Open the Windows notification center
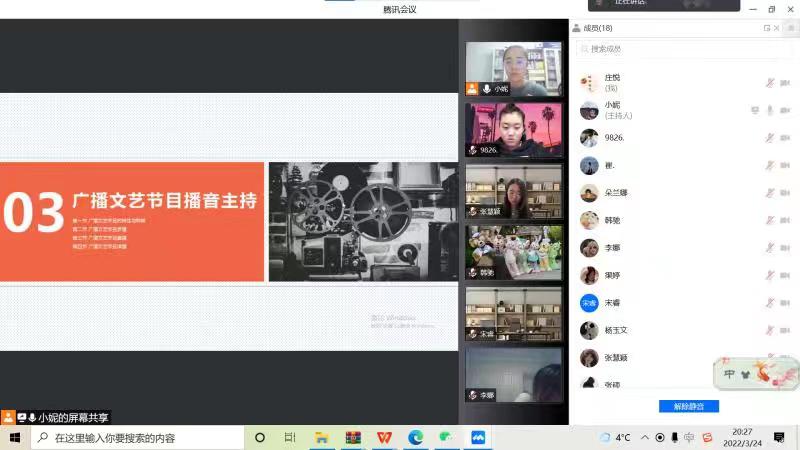This screenshot has width=800, height=450. [779, 438]
